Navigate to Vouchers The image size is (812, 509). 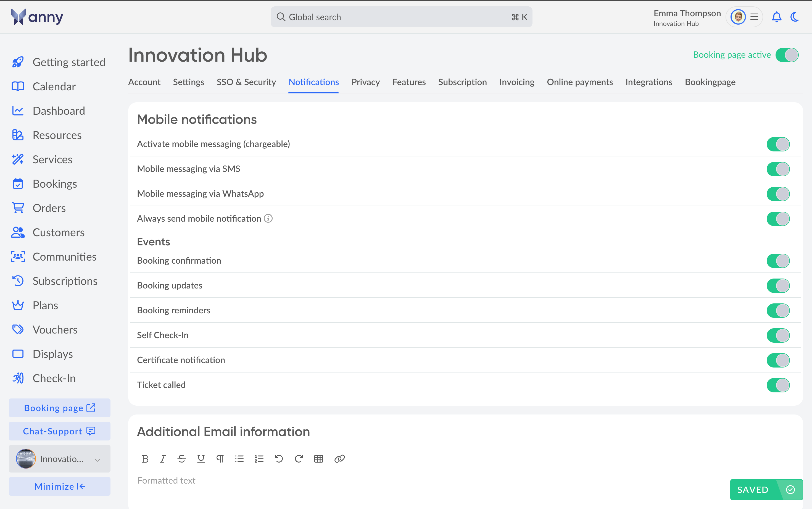click(x=45, y=330)
